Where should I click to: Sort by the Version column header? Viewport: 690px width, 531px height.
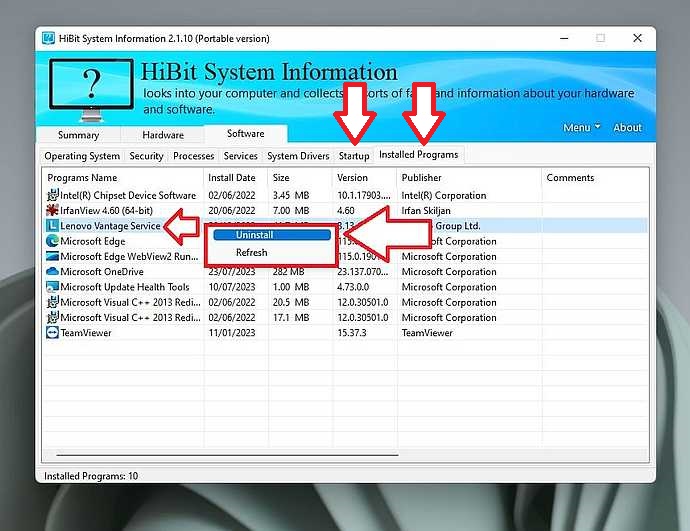coord(365,178)
